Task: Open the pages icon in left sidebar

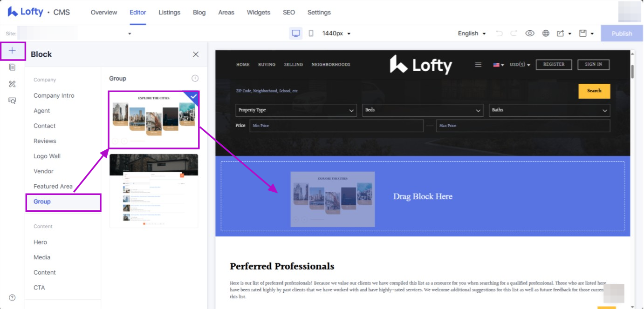Action: coord(13,67)
